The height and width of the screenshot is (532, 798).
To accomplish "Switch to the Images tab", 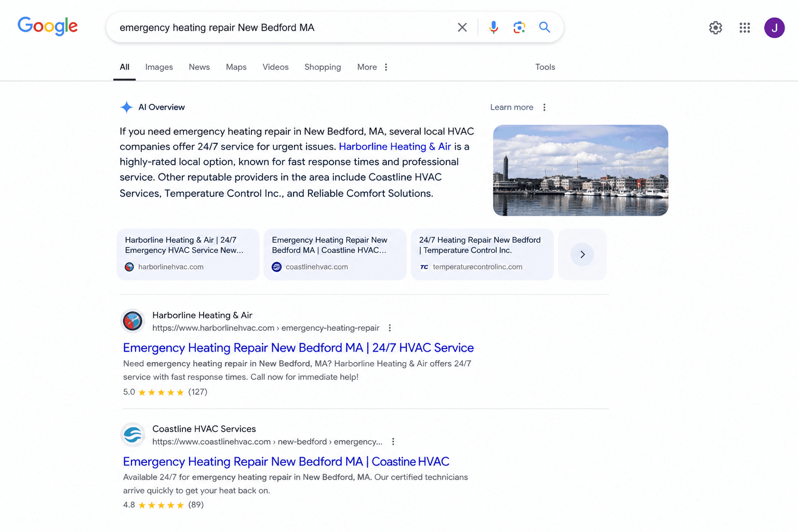I will tap(159, 67).
